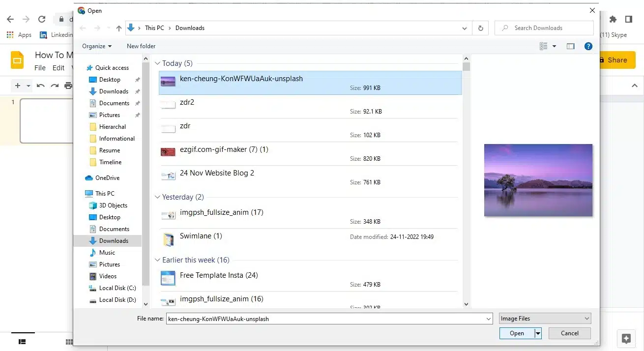Image resolution: width=644 pixels, height=351 pixels.
Task: Select Music folder in the sidebar
Action: [107, 253]
